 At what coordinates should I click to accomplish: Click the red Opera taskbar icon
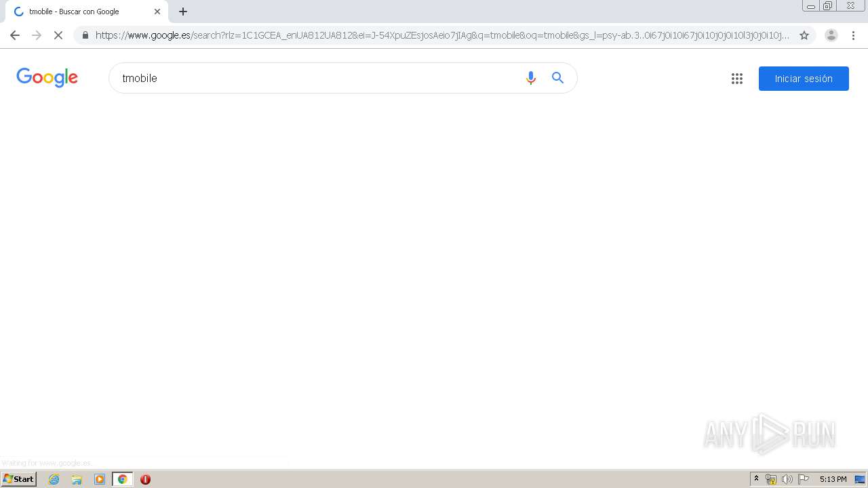(145, 479)
